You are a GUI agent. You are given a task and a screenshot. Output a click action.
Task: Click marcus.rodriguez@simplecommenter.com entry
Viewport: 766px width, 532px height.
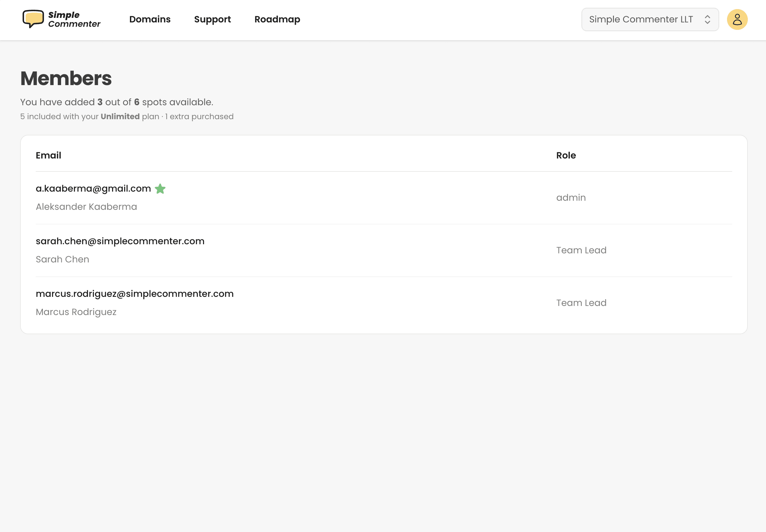(x=134, y=293)
